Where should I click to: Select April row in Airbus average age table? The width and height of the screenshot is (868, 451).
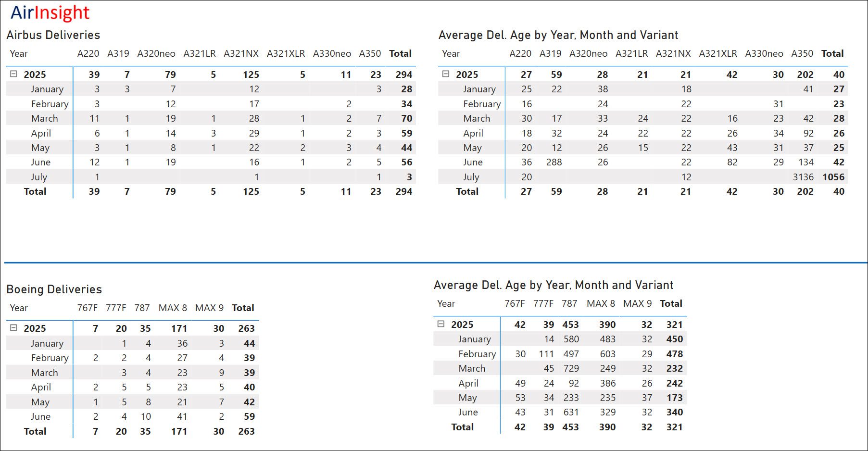coord(473,133)
